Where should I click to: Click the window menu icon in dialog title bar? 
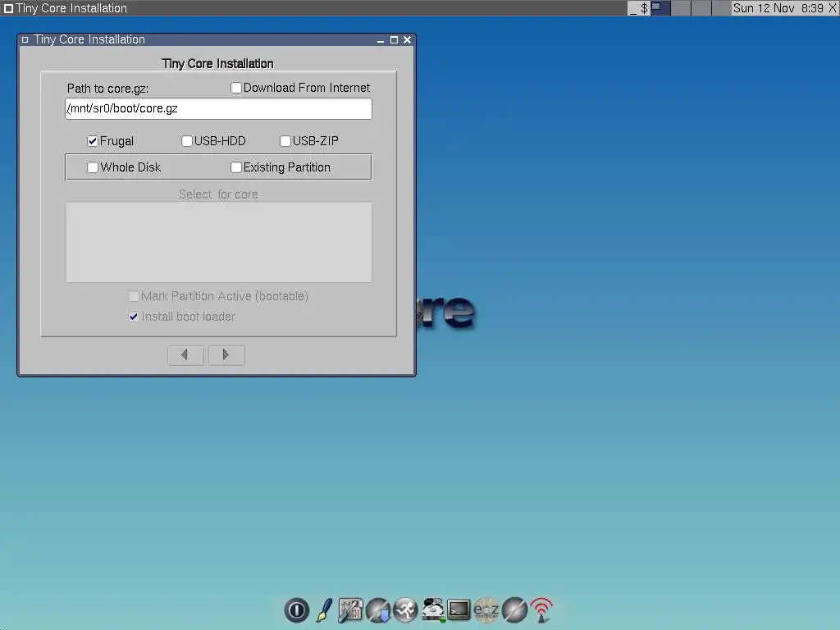pos(25,39)
